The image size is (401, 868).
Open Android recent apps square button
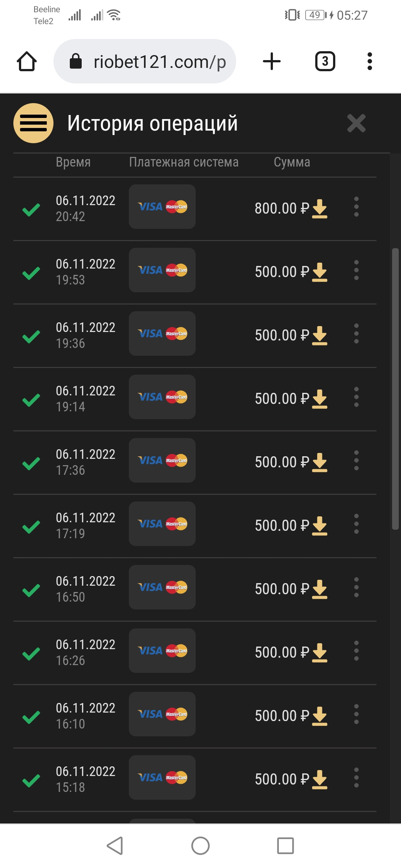[286, 846]
